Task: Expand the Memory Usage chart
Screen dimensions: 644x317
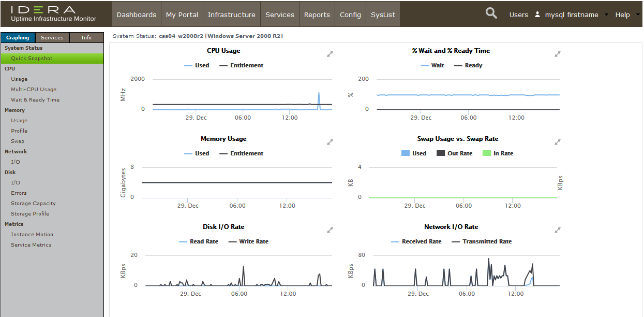Action: coord(330,142)
